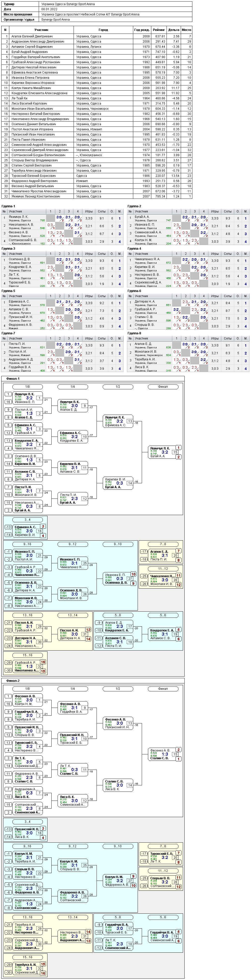
Task: Select the 1/8 round label in Финал-1
Action: tap(27, 387)
